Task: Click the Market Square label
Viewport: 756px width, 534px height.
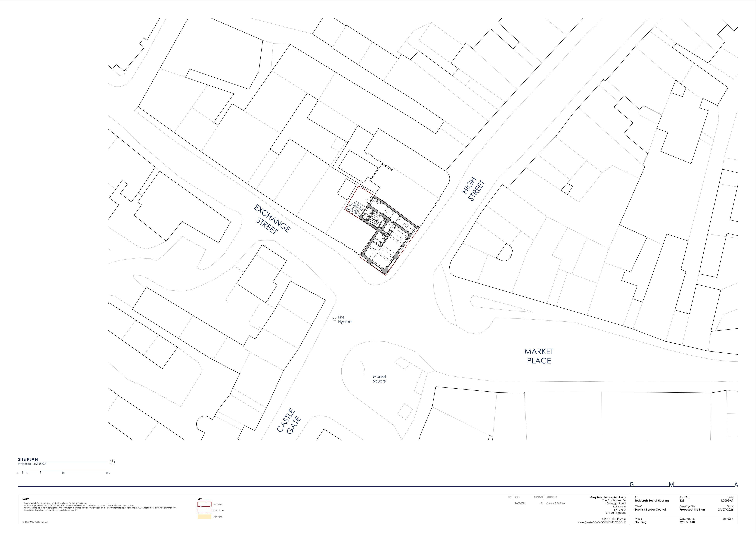Action: pos(379,379)
